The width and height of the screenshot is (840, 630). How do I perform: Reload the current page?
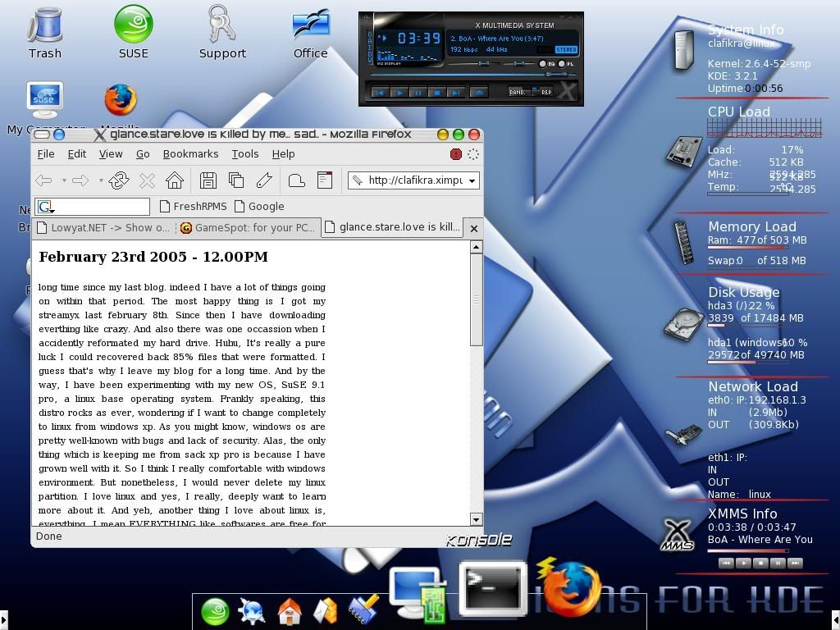pos(118,181)
